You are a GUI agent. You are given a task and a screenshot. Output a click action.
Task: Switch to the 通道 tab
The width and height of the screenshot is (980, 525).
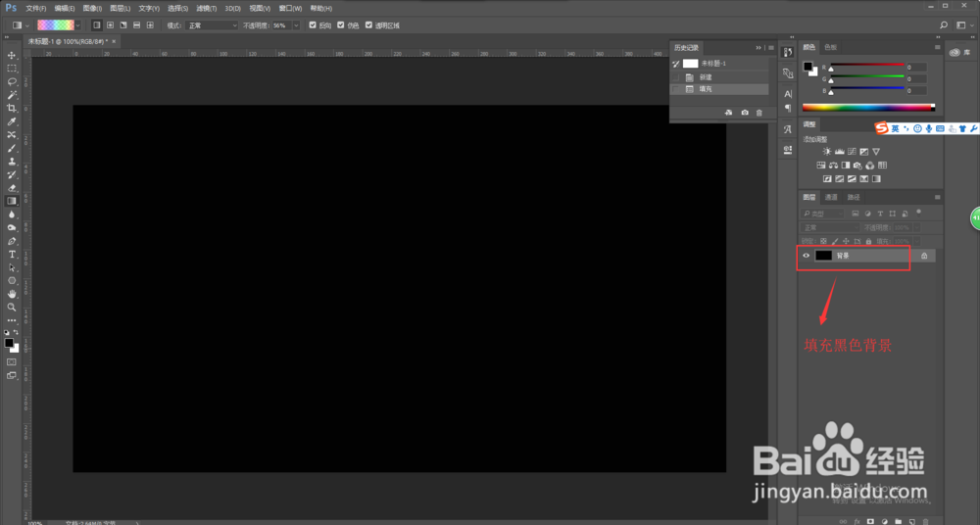click(831, 198)
